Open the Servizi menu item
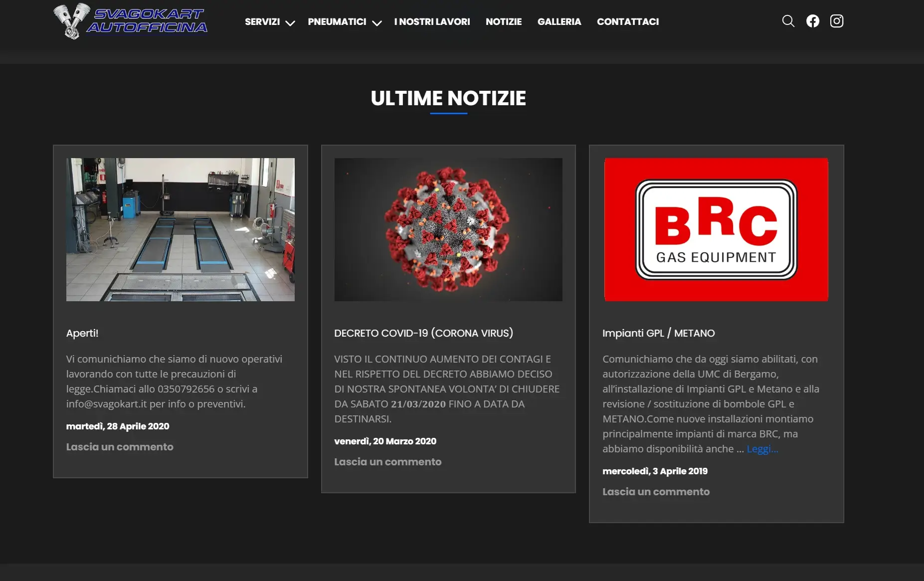Viewport: 924px width, 581px height. (262, 21)
